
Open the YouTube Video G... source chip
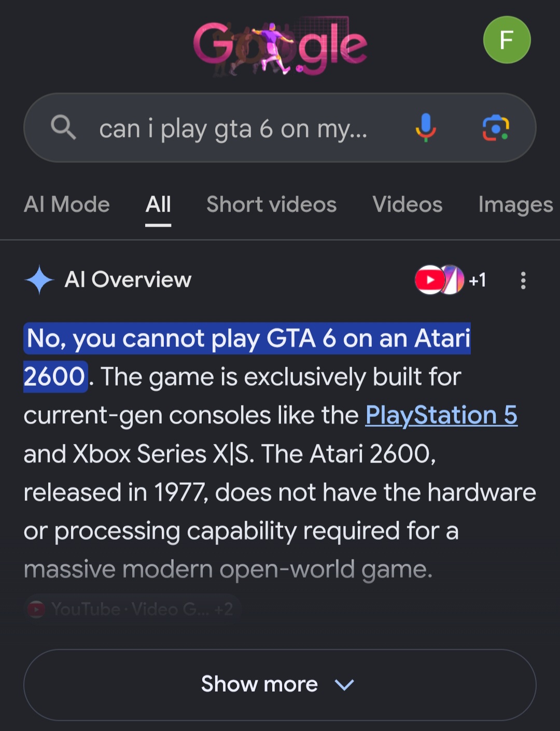[133, 609]
